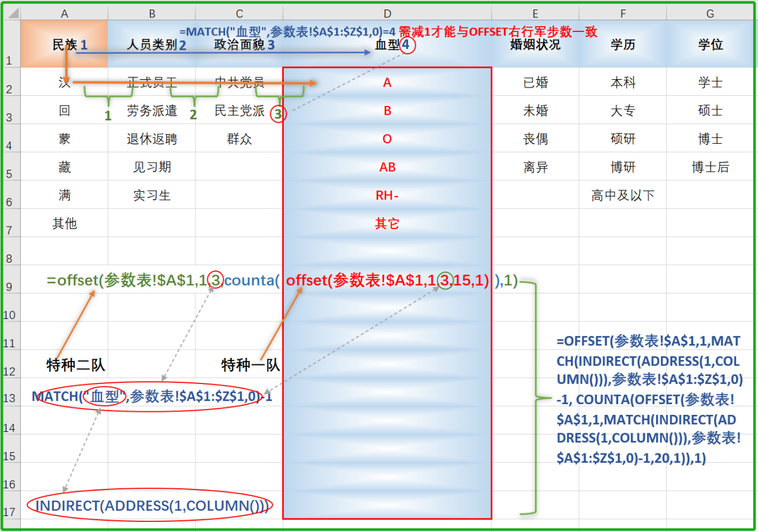Select the 民主党派 cell
This screenshot has width=758, height=532.
(x=239, y=110)
